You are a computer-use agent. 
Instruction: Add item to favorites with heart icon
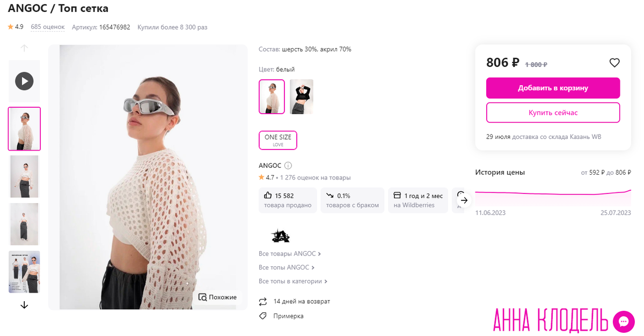point(614,63)
